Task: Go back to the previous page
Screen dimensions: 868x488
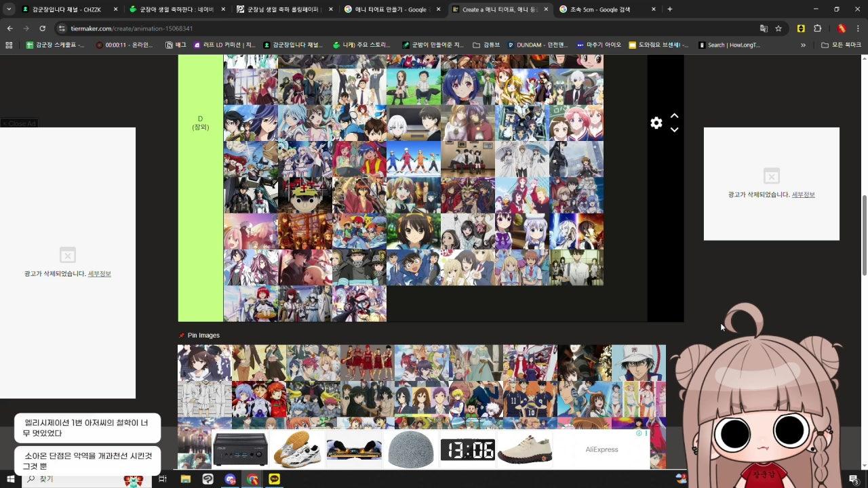Action: click(9, 28)
